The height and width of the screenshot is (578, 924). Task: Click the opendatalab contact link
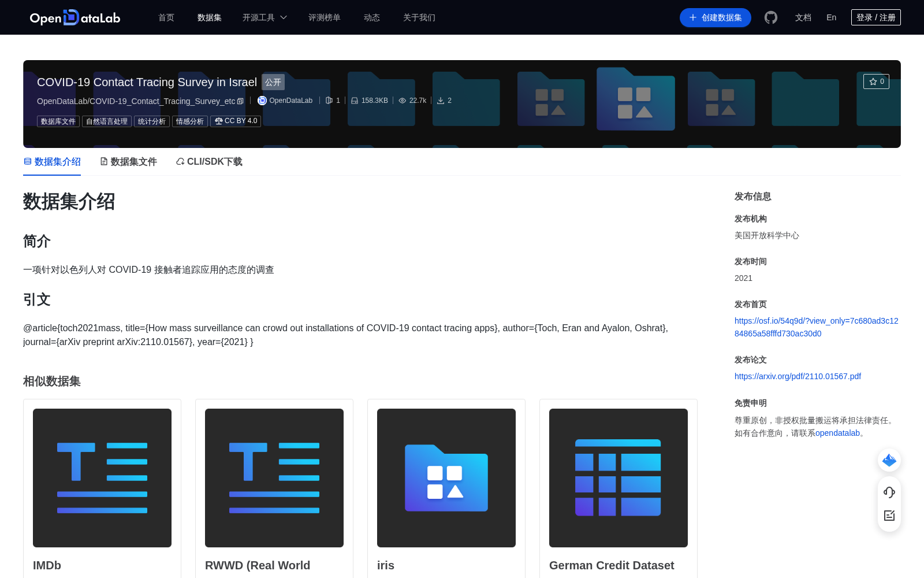click(837, 433)
